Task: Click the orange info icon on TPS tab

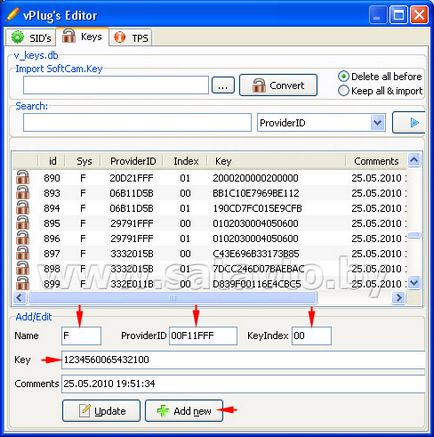Action: [120, 37]
